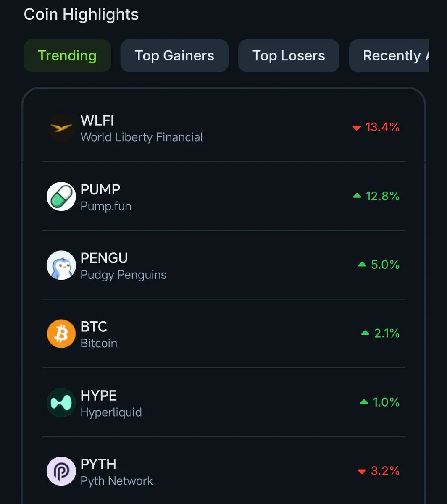Click the green up arrow beside 12.8%

coord(357,196)
